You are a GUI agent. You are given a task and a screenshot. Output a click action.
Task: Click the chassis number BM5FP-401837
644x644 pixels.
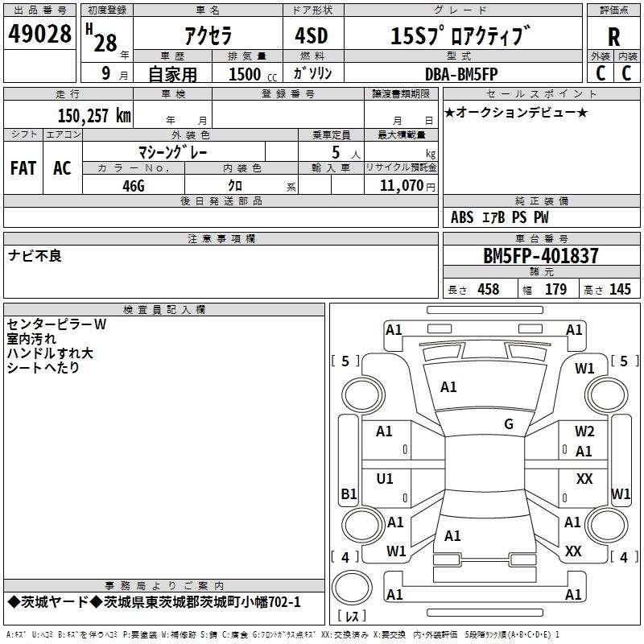tap(541, 256)
